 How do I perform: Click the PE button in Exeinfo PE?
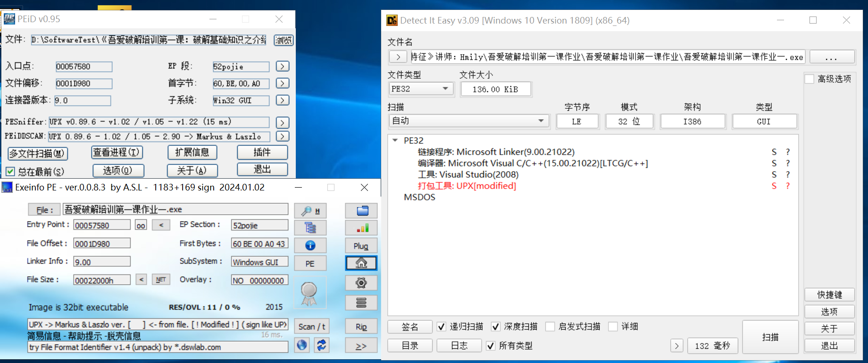(310, 263)
